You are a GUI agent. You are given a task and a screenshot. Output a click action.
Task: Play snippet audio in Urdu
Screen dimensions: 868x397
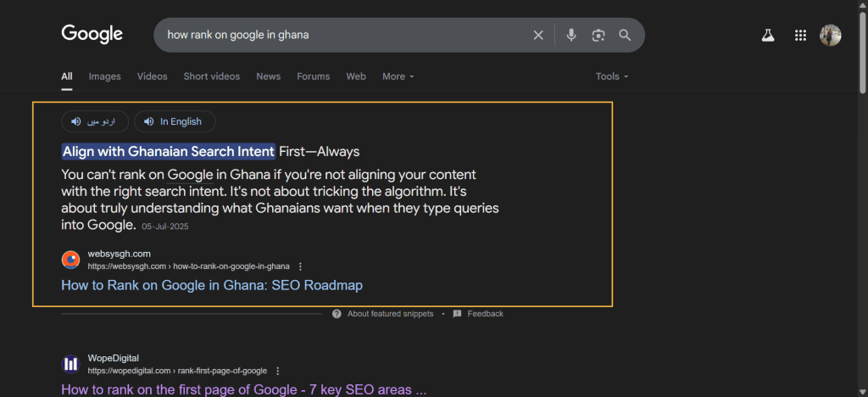click(95, 122)
